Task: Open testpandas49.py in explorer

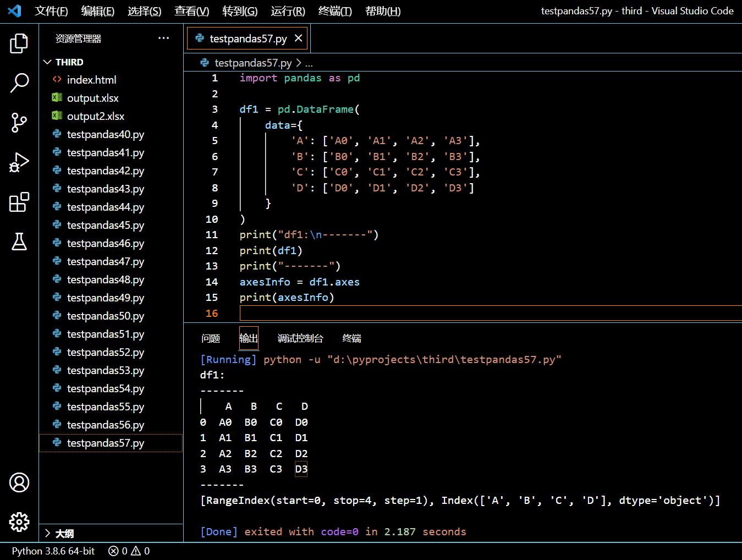Action: click(111, 298)
